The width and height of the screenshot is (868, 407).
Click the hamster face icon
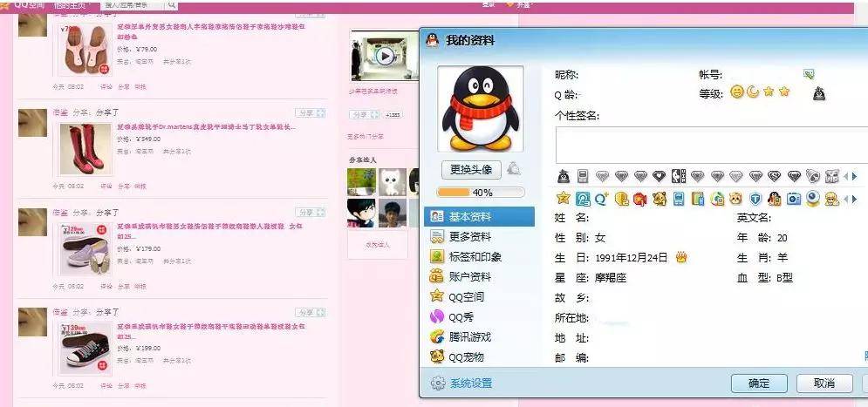point(735,199)
